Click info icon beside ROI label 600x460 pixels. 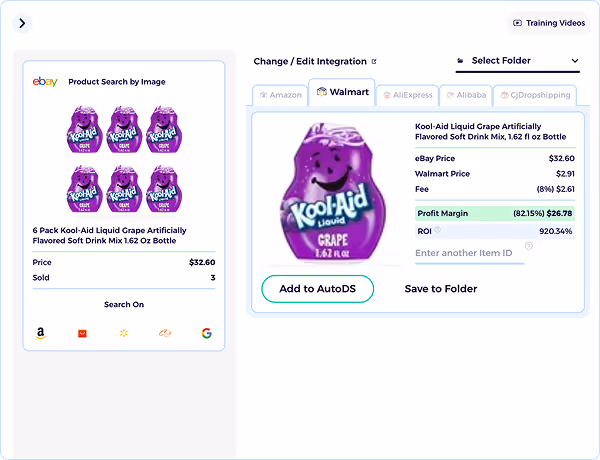[437, 230]
